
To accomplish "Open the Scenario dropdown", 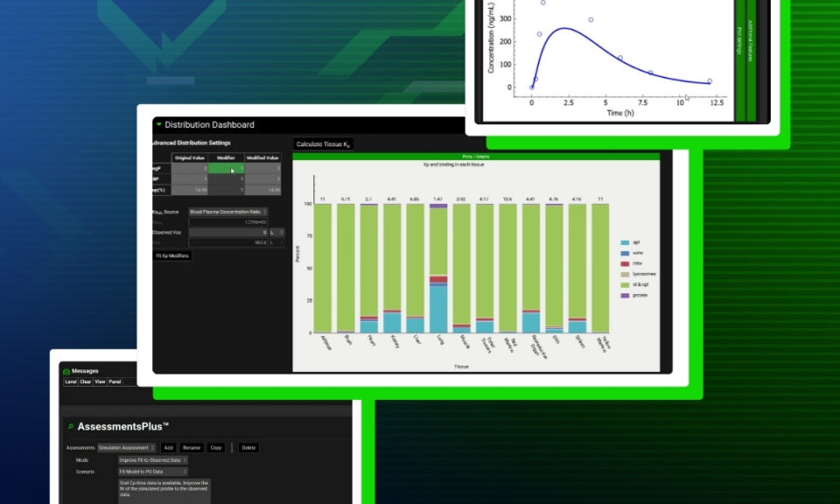I will (153, 471).
